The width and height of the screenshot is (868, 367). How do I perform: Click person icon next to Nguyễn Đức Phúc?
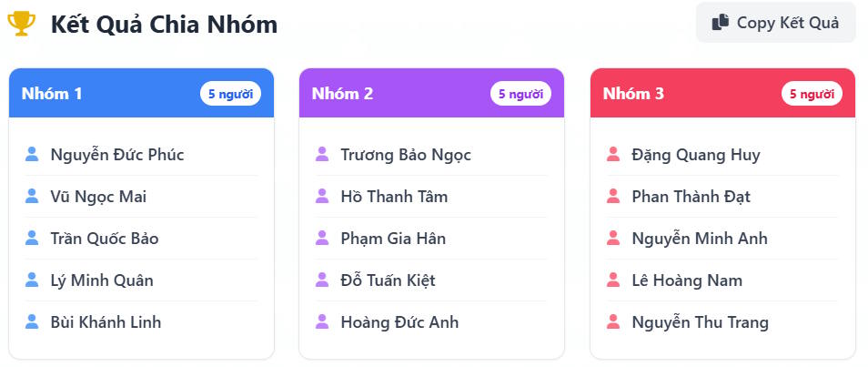coord(32,155)
